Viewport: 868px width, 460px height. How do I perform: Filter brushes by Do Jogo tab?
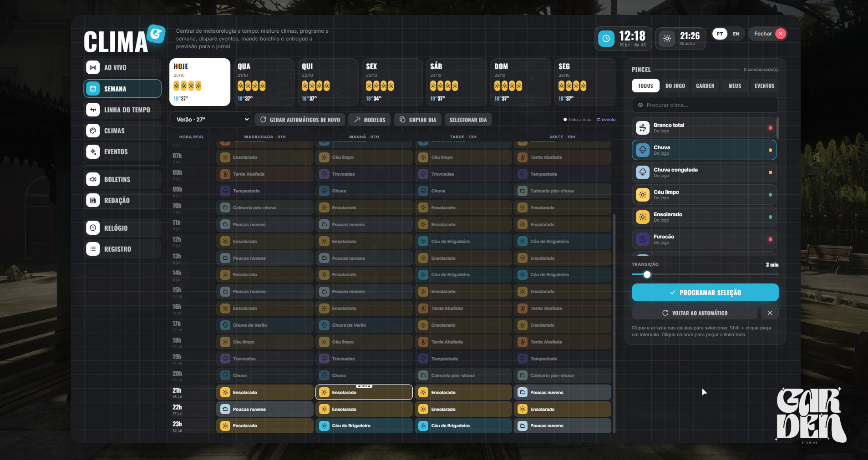[x=675, y=86]
